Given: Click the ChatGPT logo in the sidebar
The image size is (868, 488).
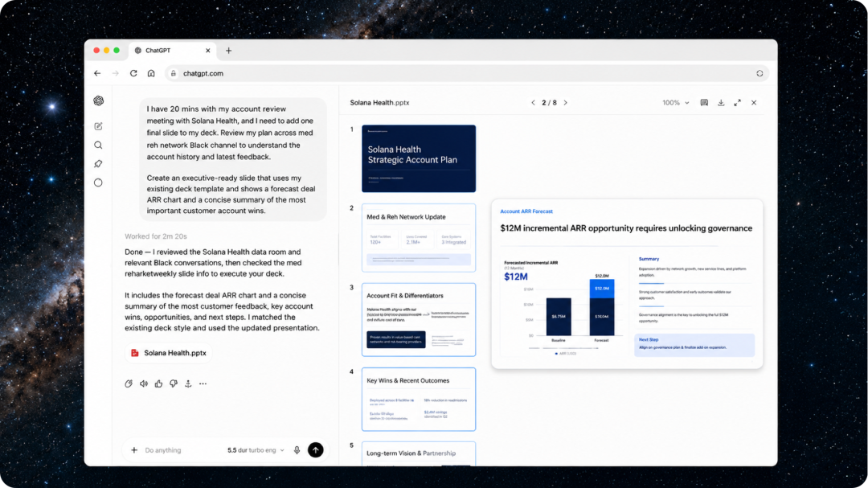Looking at the screenshot, I should (x=99, y=100).
